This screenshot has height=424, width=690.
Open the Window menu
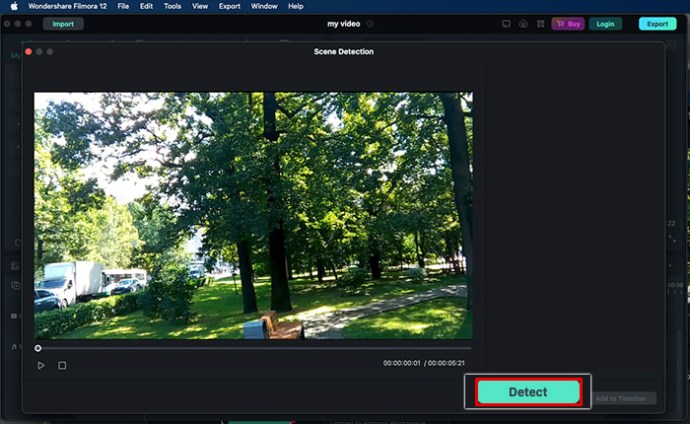264,6
